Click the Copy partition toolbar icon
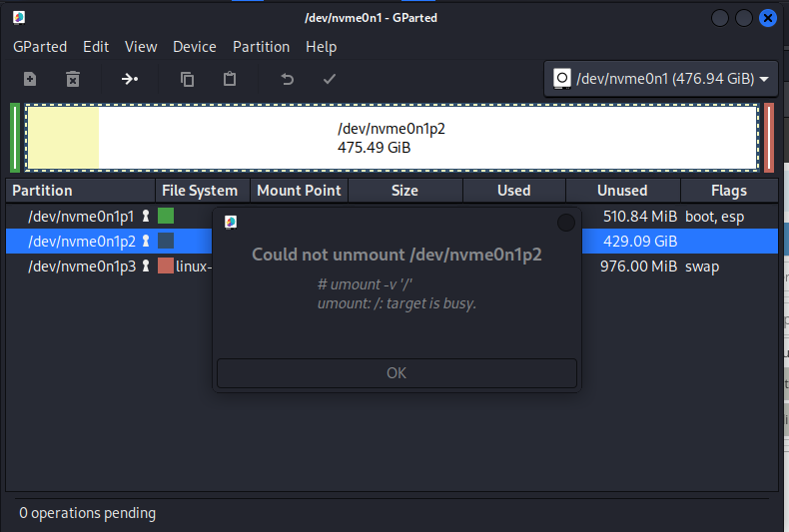789x532 pixels. point(187,79)
